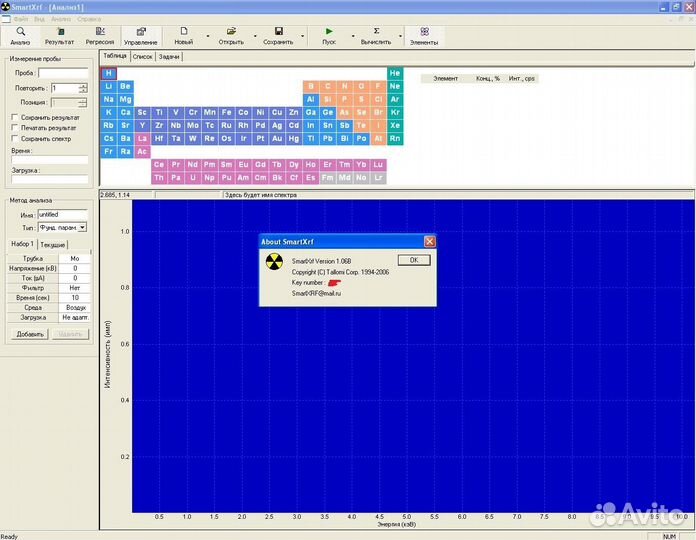The image size is (696, 540).
Task: Expand dropdown arrow next to Вычислить
Action: 400,36
